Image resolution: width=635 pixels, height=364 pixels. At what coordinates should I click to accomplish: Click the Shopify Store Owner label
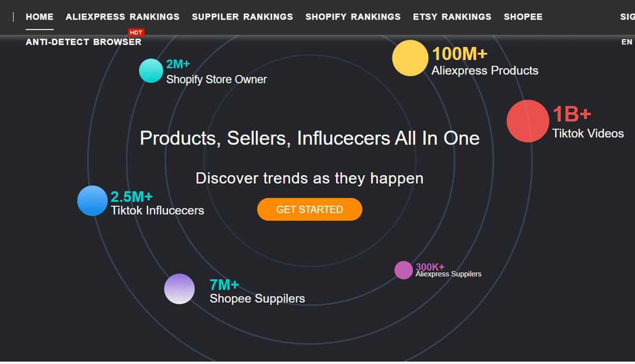click(x=216, y=79)
